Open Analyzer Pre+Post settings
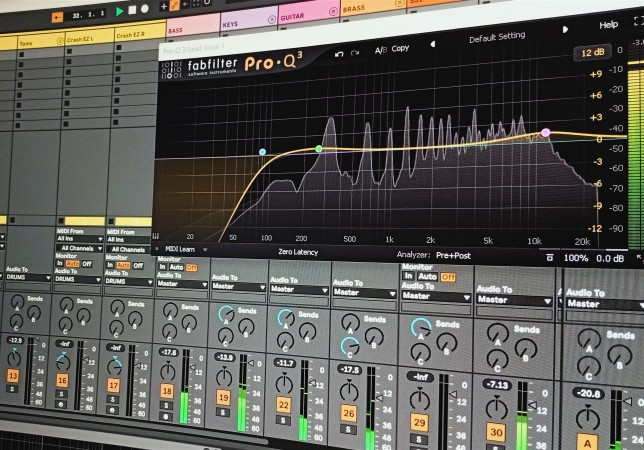The image size is (644, 450). coord(453,255)
